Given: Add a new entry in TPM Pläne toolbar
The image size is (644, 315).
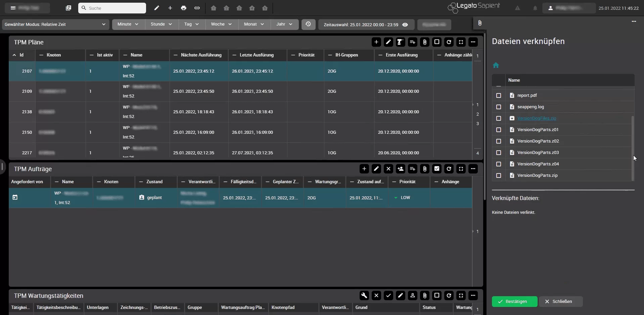Looking at the screenshot, I should 376,42.
